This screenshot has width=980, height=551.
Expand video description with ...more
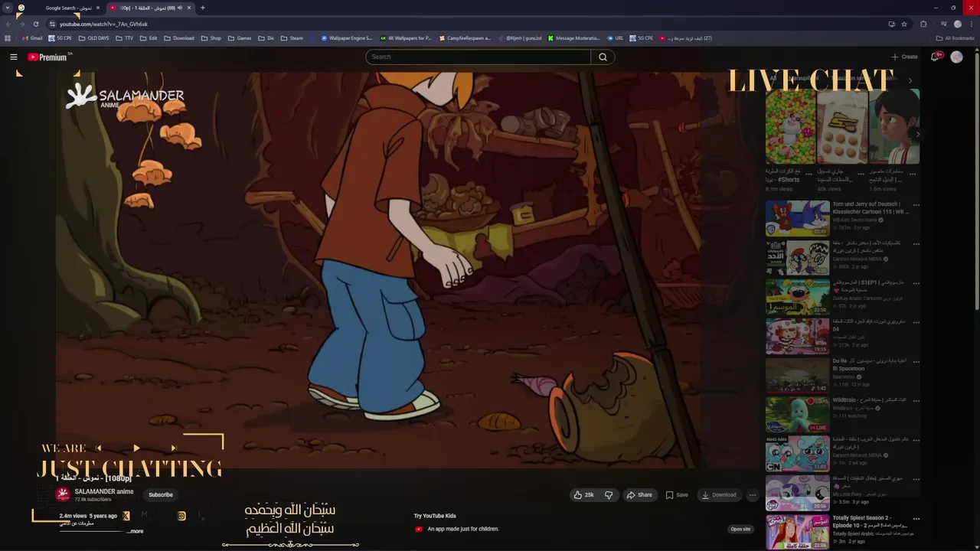(x=136, y=531)
